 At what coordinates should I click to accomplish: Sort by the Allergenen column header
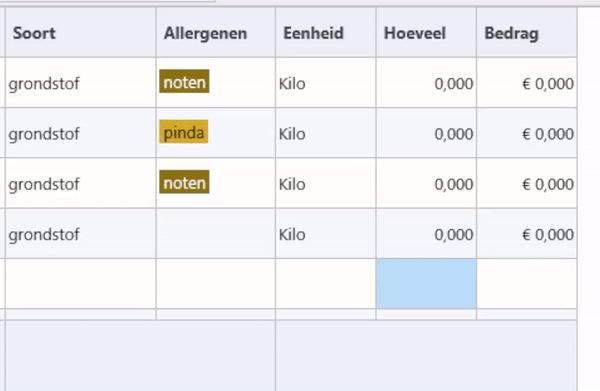click(x=215, y=33)
